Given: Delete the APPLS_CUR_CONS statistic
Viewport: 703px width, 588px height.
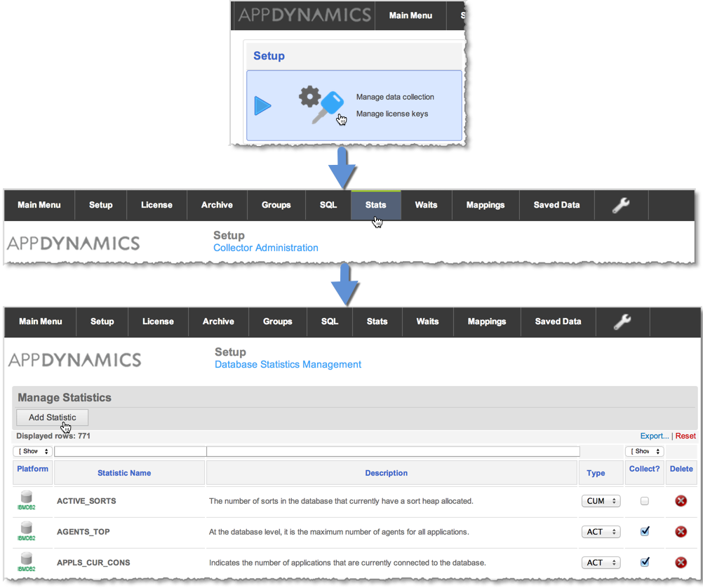Looking at the screenshot, I should pyautogui.click(x=681, y=563).
